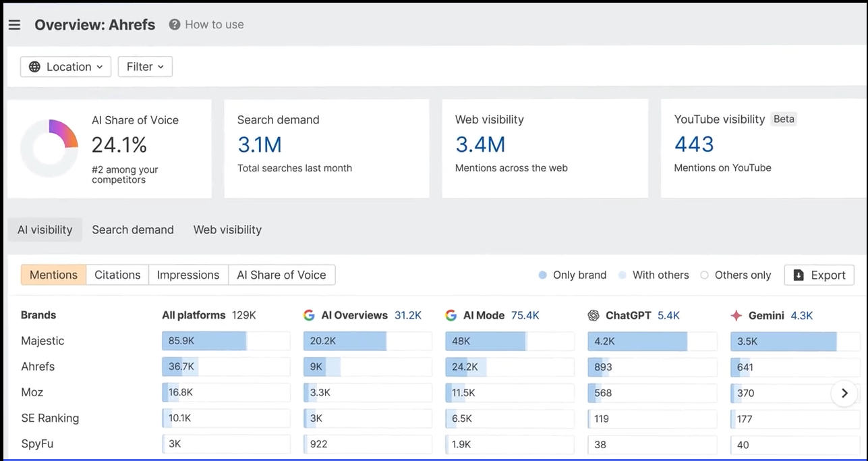Click SE Ranking Gemini value 177
The width and height of the screenshot is (868, 461).
coord(745,418)
